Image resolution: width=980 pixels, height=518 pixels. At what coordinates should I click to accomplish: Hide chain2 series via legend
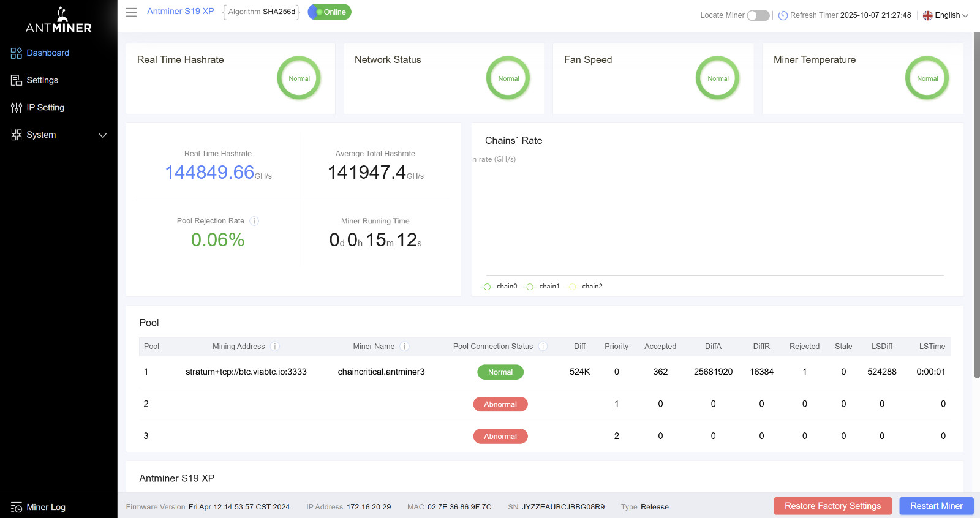[585, 287]
